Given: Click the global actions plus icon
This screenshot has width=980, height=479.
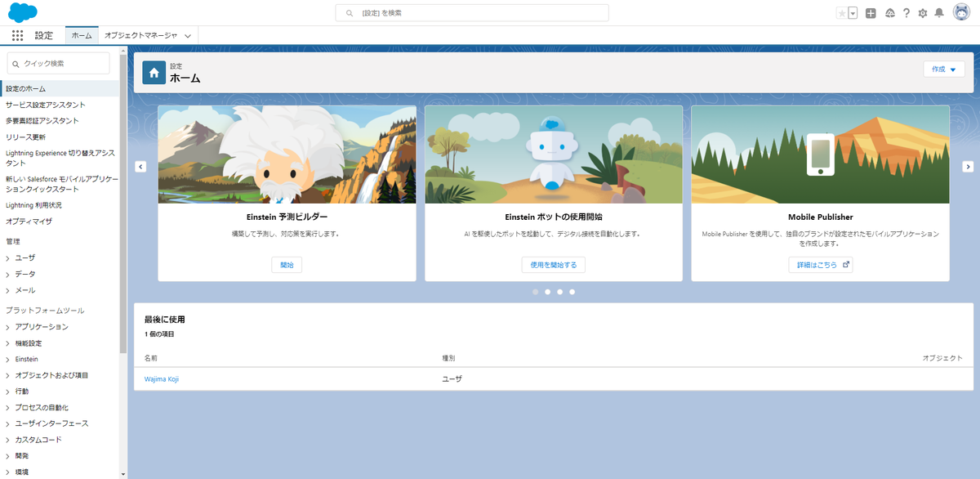Looking at the screenshot, I should [871, 13].
